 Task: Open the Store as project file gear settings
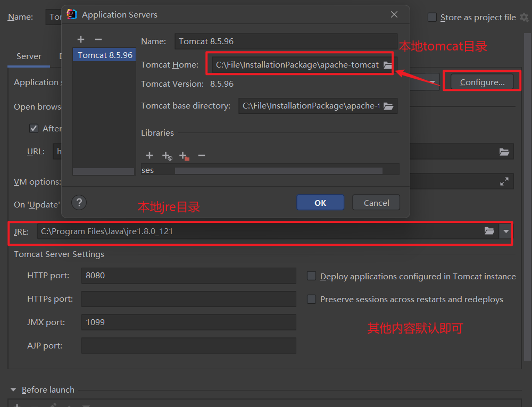tap(525, 18)
